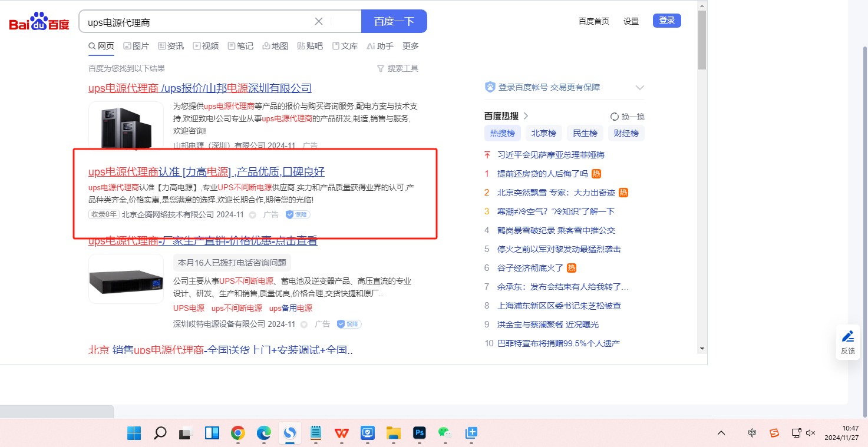This screenshot has width=868, height=447.
Task: Switch to the 图片 search tab
Action: tap(136, 46)
